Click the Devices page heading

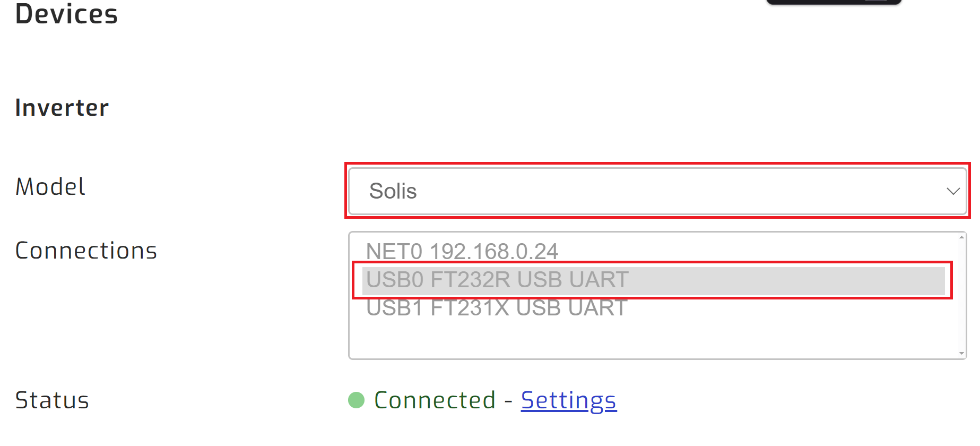(66, 14)
